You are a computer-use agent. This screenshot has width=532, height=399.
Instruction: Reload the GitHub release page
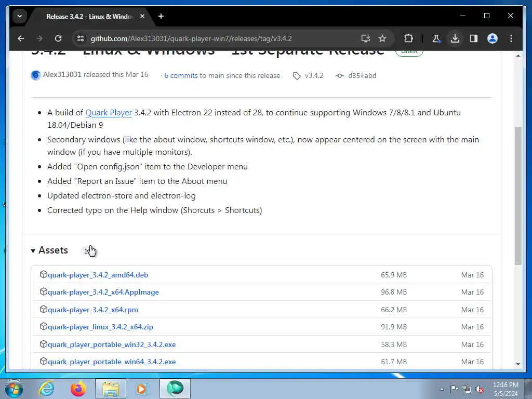coord(58,38)
